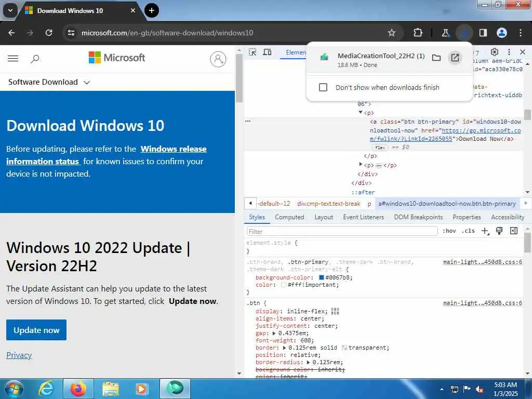Open flexbox editor icon beside inline-flex
The width and height of the screenshot is (532, 399).
335,311
